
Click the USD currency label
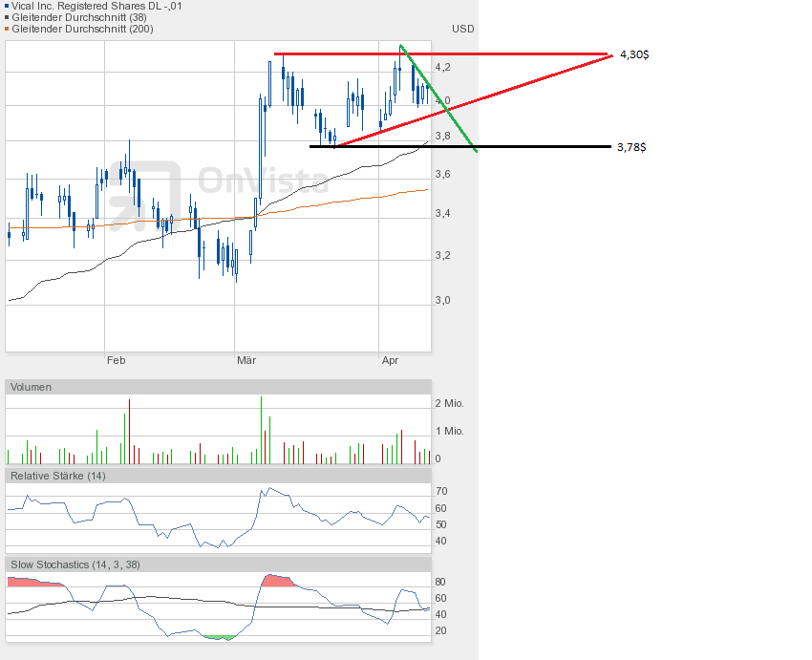tap(462, 29)
